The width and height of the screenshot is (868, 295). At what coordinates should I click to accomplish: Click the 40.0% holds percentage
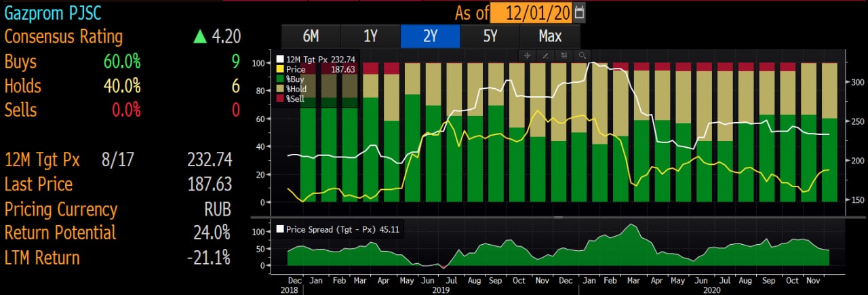pyautogui.click(x=122, y=86)
